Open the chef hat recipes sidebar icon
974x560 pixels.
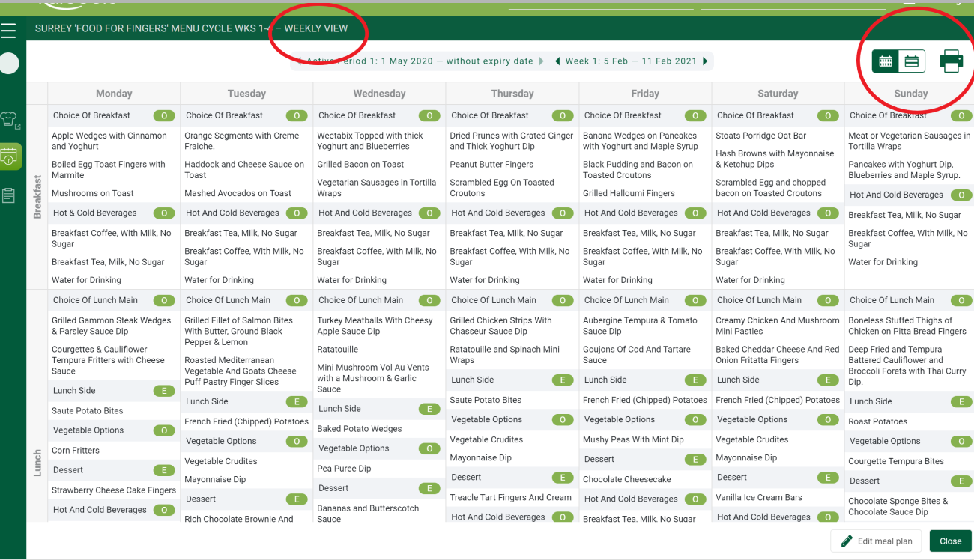point(9,119)
